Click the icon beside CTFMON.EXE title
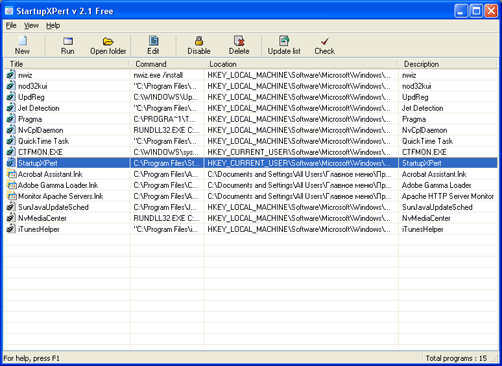This screenshot has width=502, height=366. coord(11,152)
